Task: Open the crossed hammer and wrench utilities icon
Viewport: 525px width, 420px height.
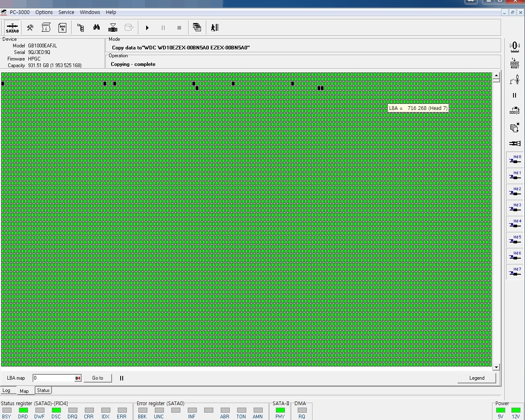Action: (x=30, y=28)
